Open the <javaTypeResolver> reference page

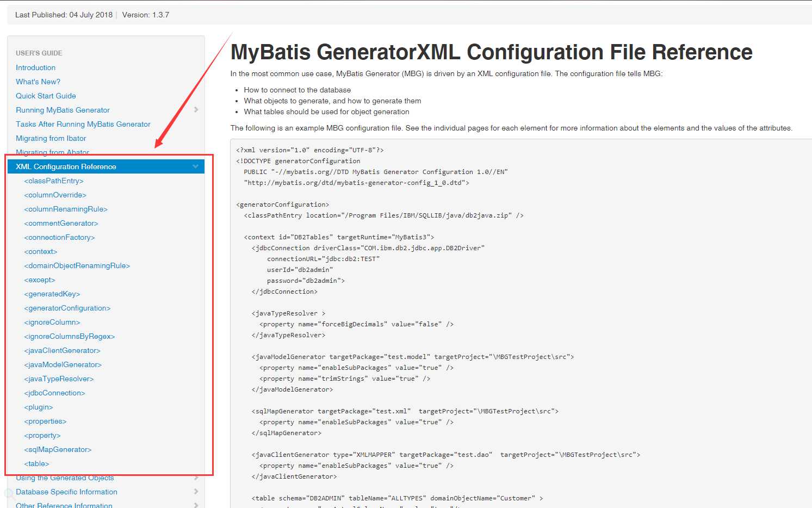(x=59, y=379)
